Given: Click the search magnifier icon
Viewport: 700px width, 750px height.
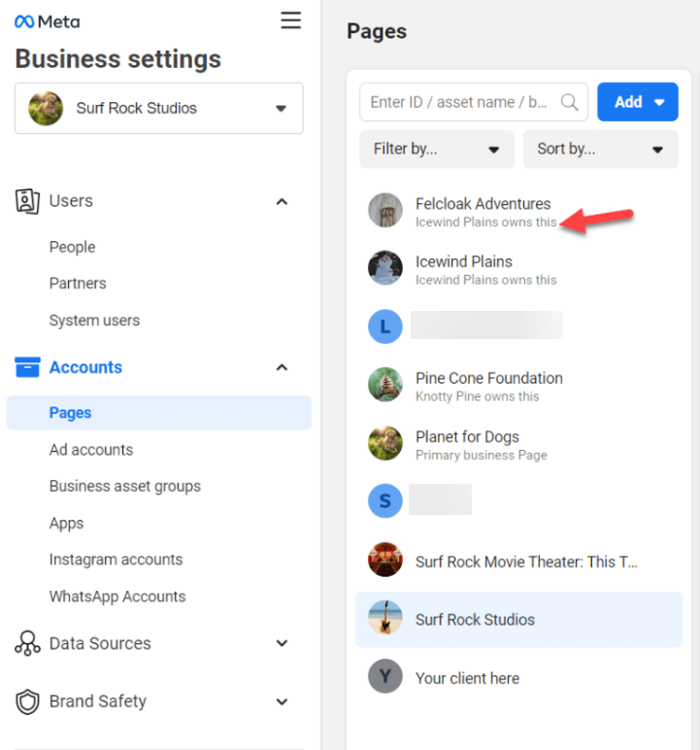Looking at the screenshot, I should tap(570, 102).
